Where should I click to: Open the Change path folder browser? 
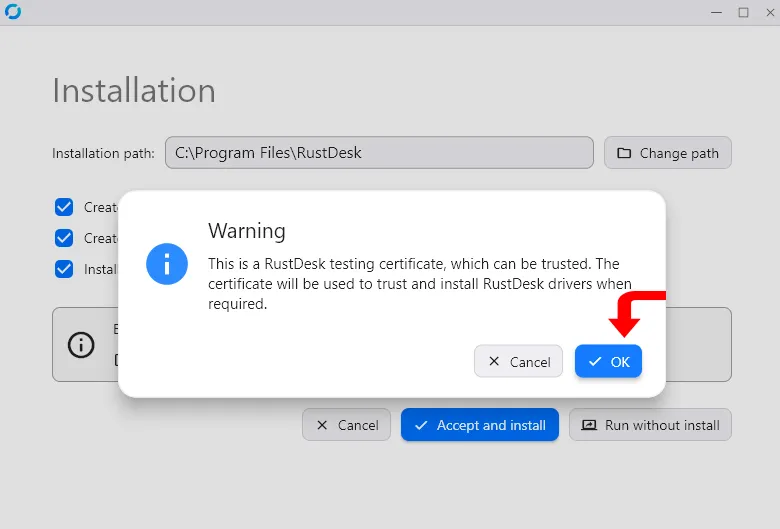pyautogui.click(x=668, y=153)
